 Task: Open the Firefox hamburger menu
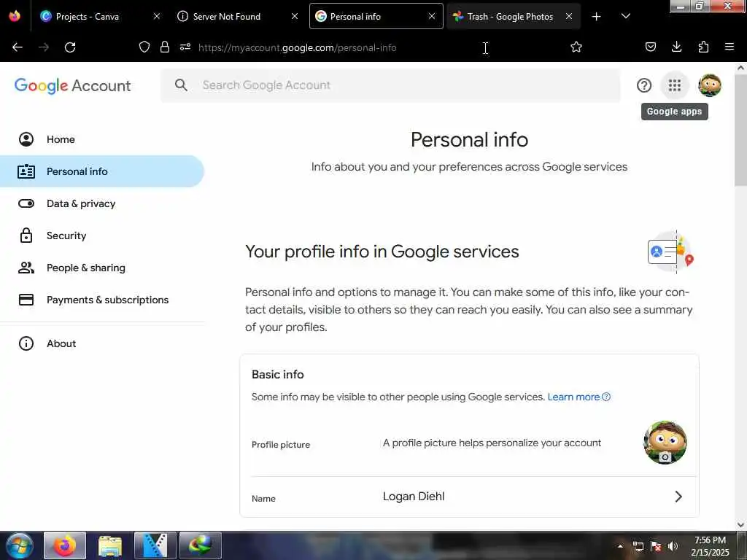729,47
